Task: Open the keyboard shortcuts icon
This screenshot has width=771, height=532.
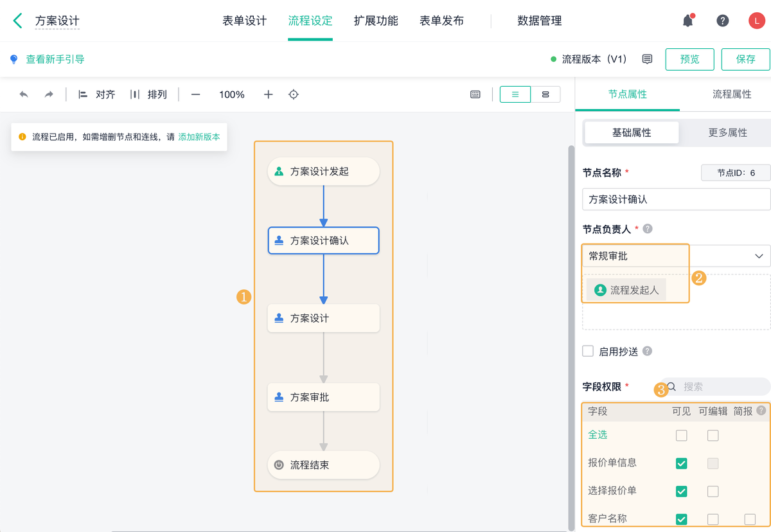Action: pos(475,94)
